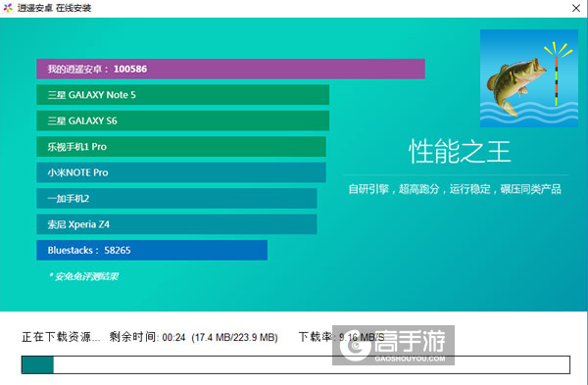Click the 索尼 Xperia Z4 bar
588x385 pixels.
click(x=176, y=224)
